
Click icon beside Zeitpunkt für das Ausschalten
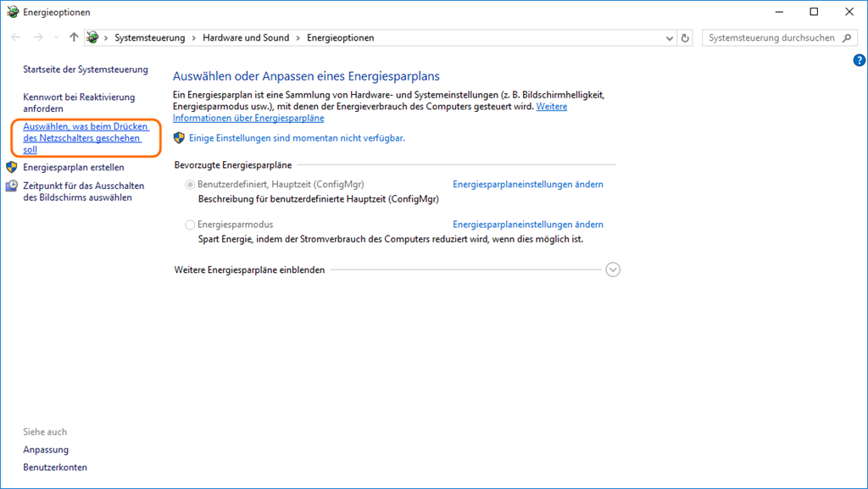(12, 186)
